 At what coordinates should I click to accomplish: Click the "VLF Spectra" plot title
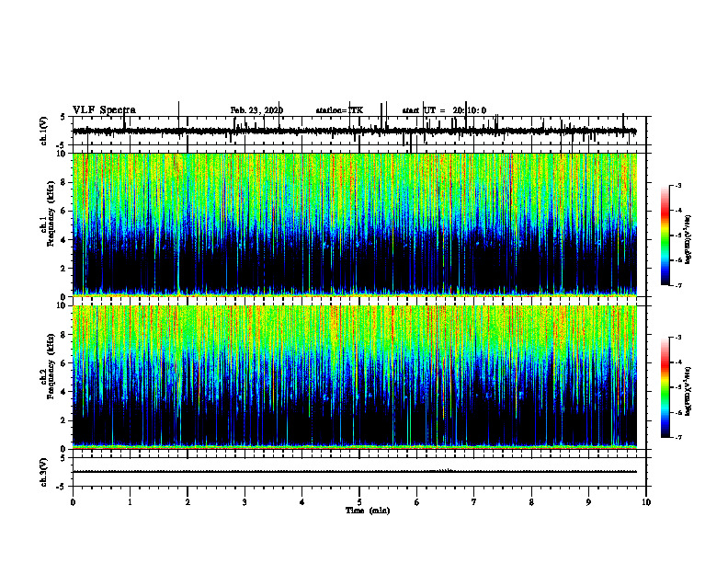click(x=104, y=110)
